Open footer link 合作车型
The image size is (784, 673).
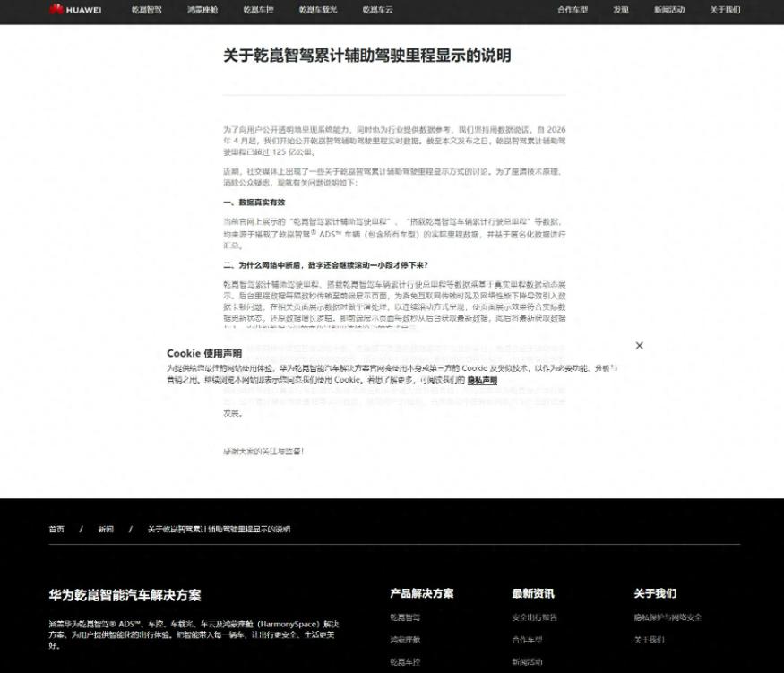pos(527,640)
